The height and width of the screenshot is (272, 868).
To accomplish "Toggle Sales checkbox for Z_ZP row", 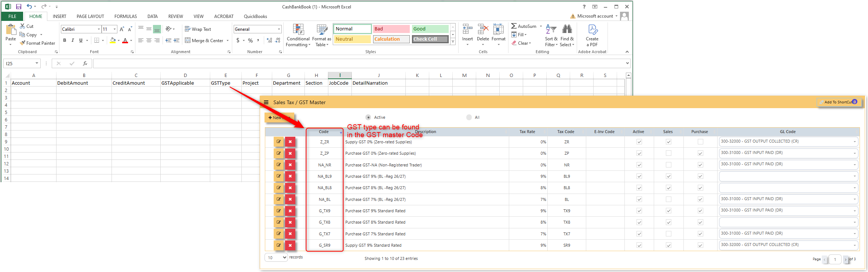I will [668, 153].
